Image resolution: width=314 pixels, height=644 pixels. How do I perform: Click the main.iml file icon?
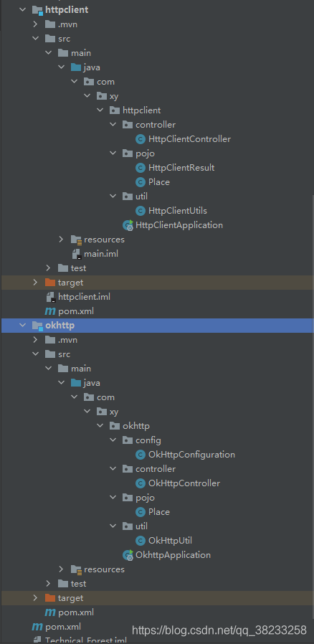(76, 254)
